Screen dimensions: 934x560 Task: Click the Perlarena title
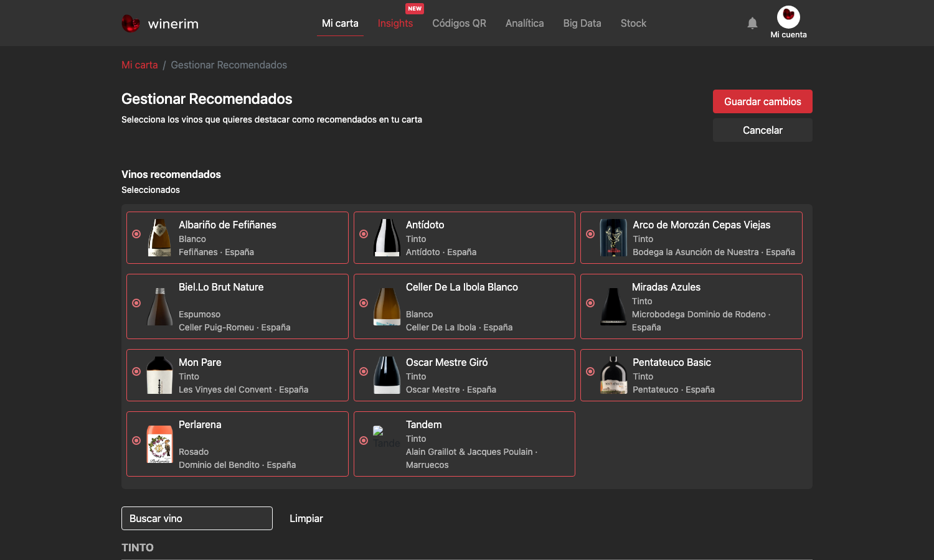[200, 424]
